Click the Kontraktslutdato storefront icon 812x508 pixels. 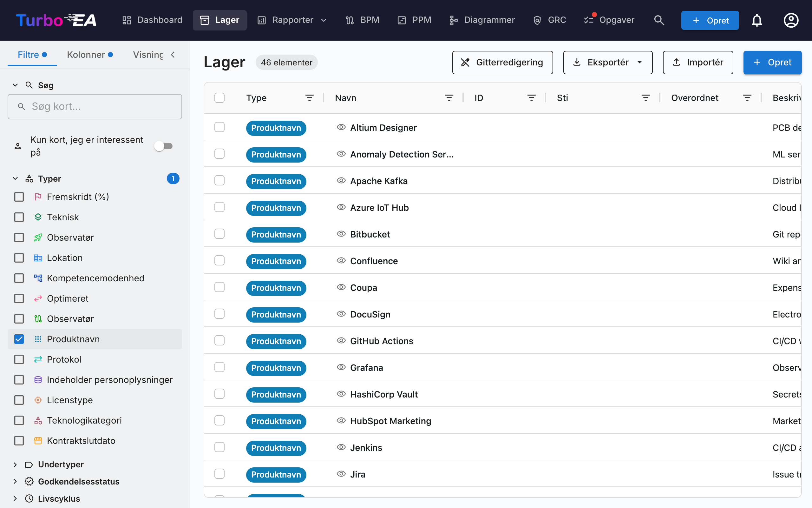coord(38,441)
